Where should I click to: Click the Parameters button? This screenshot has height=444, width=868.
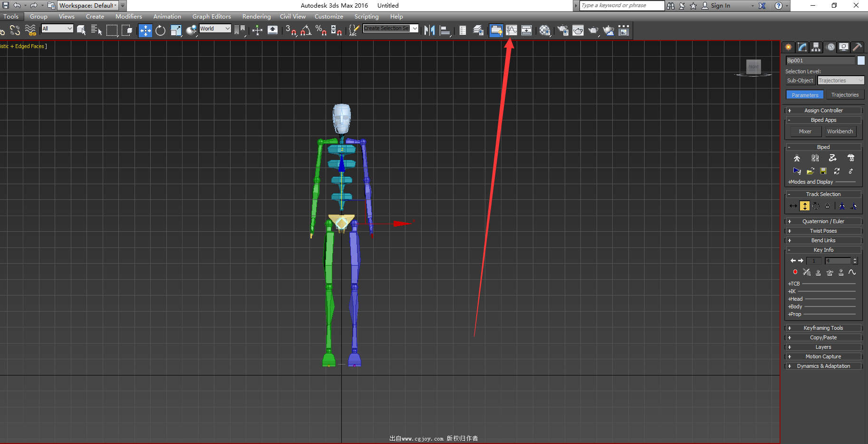[805, 95]
